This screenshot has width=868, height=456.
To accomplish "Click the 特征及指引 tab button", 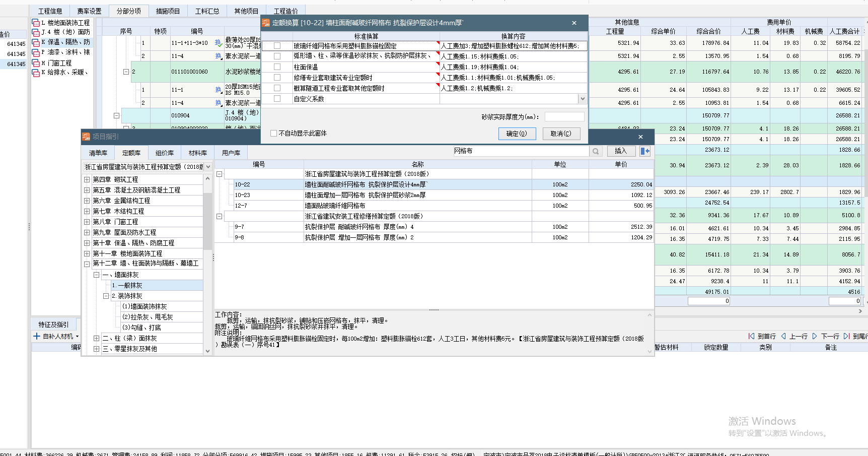I will click(54, 324).
